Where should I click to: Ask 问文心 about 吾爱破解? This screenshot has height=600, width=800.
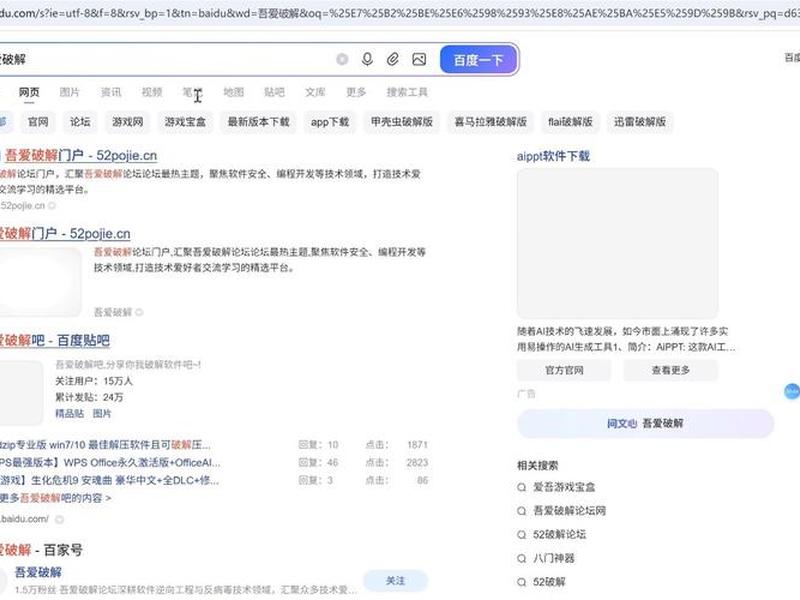pyautogui.click(x=645, y=423)
